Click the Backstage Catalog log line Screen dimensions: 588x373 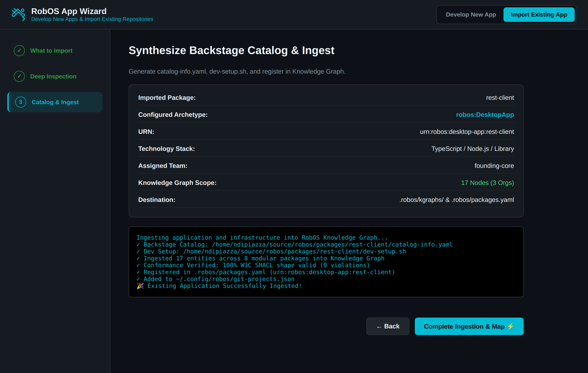(x=294, y=244)
